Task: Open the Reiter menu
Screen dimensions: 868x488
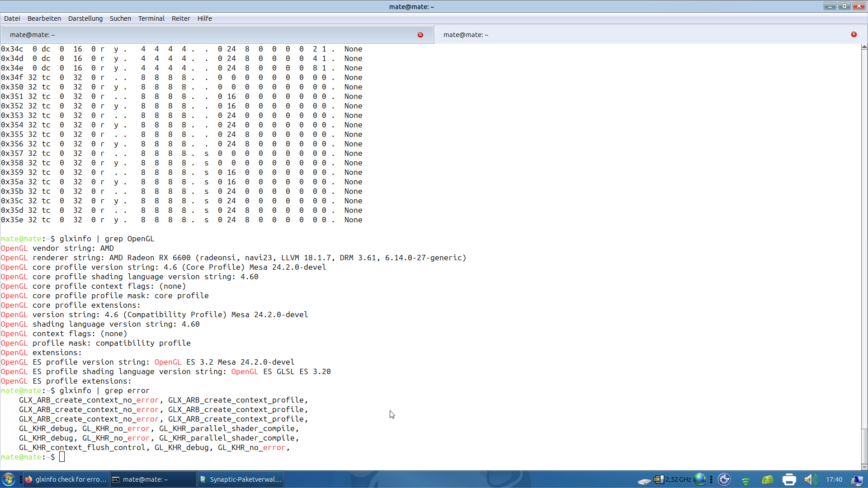Action: (180, 19)
